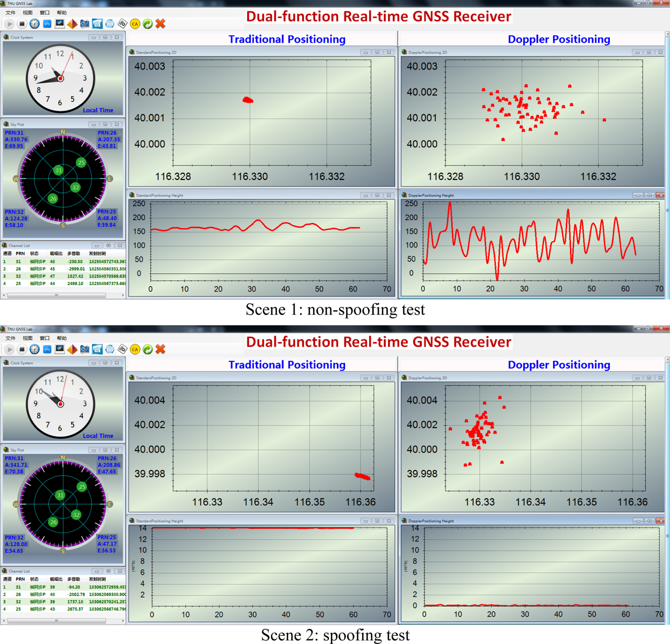Click the orange diamond toolbar icon

pos(72,23)
